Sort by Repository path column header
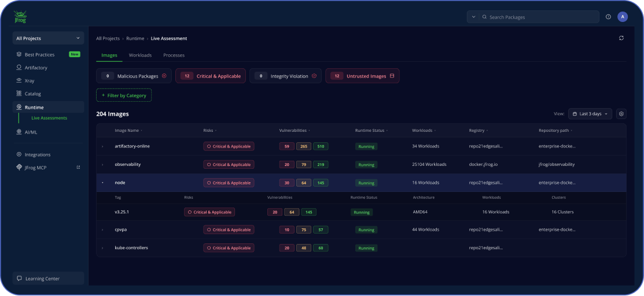 point(555,131)
